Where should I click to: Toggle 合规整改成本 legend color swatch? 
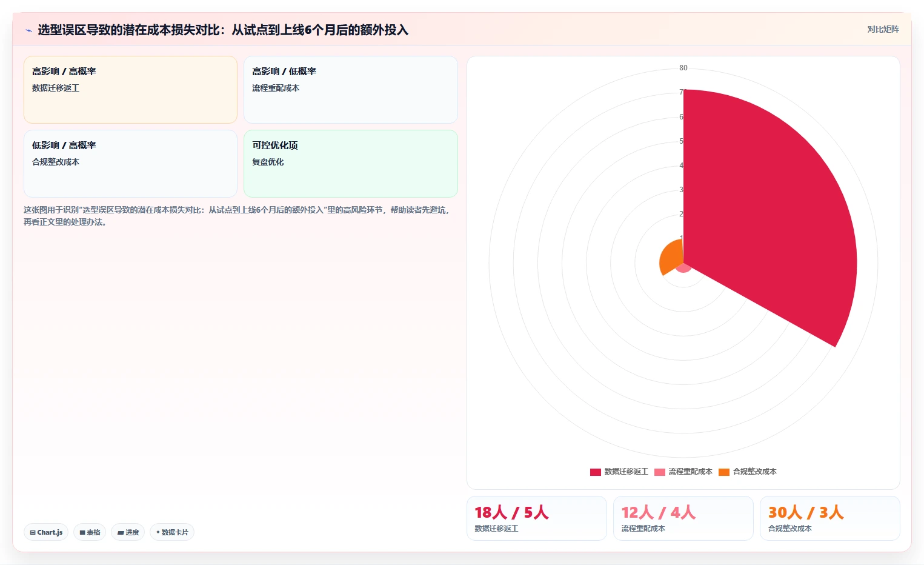point(724,472)
